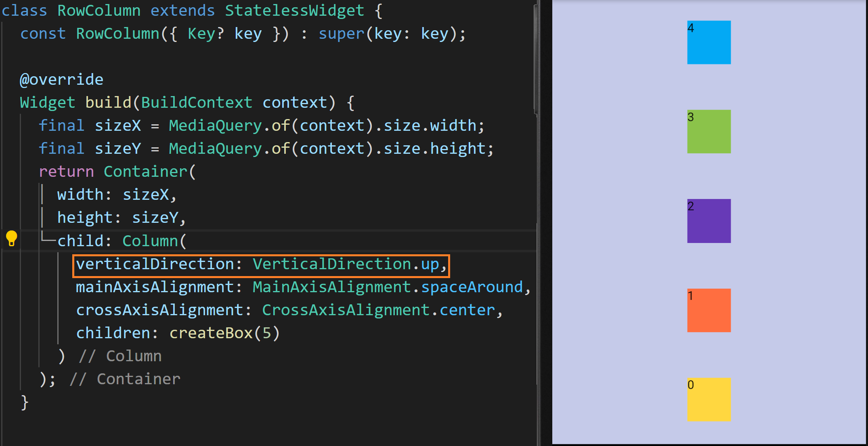Click the green box labeled 3
Viewport: 868px width, 446px height.
[709, 132]
